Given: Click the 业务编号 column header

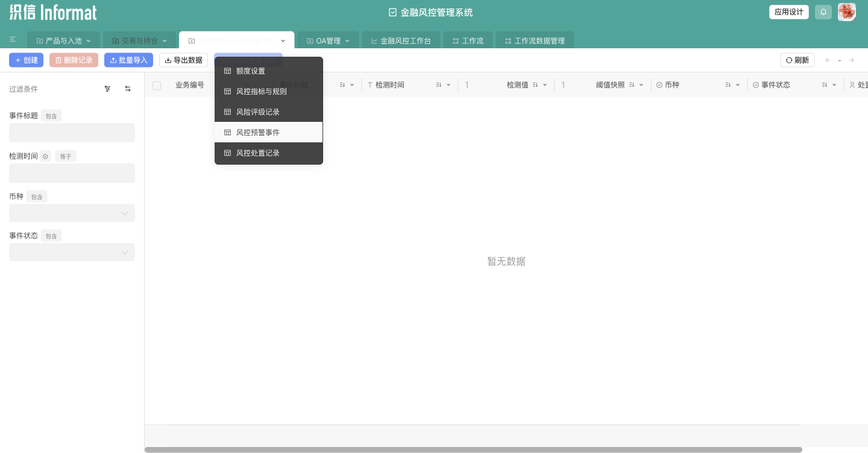Looking at the screenshot, I should [x=190, y=85].
